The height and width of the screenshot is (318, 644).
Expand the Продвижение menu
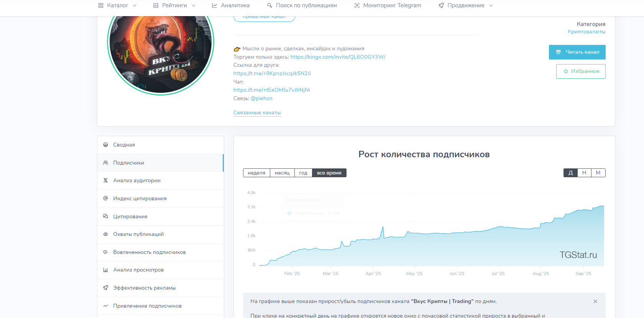[x=466, y=5]
